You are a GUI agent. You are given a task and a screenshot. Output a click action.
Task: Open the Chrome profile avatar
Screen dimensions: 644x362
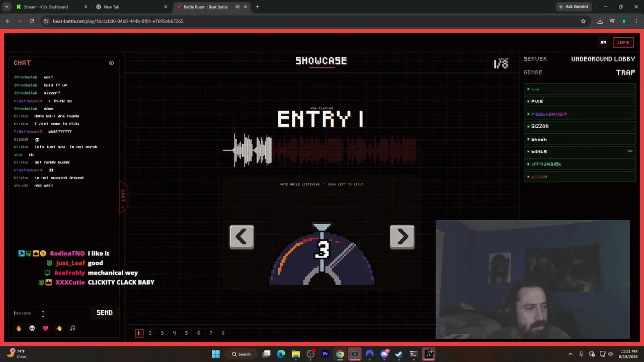tap(624, 21)
